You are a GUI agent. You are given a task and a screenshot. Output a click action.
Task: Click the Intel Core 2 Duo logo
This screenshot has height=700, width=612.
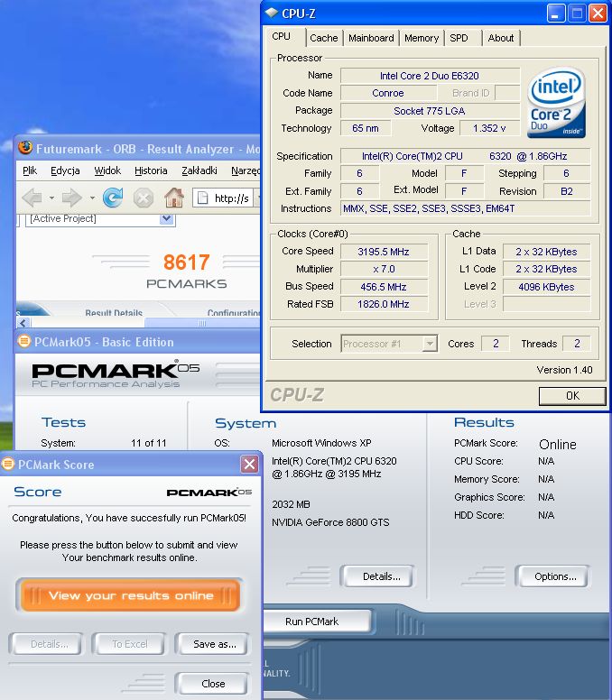pyautogui.click(x=557, y=102)
